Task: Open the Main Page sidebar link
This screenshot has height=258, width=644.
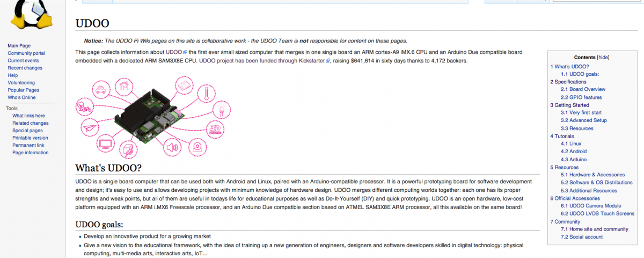Action: tap(19, 46)
